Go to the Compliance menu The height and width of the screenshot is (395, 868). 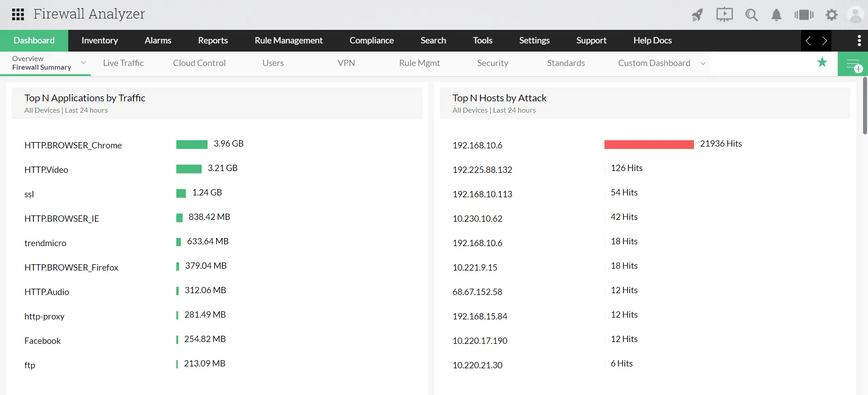[x=371, y=41]
